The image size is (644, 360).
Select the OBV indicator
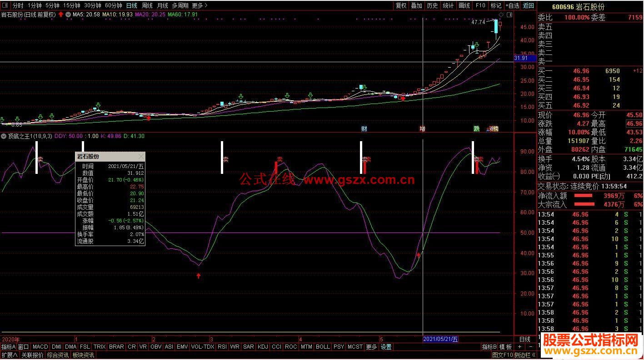(x=156, y=347)
